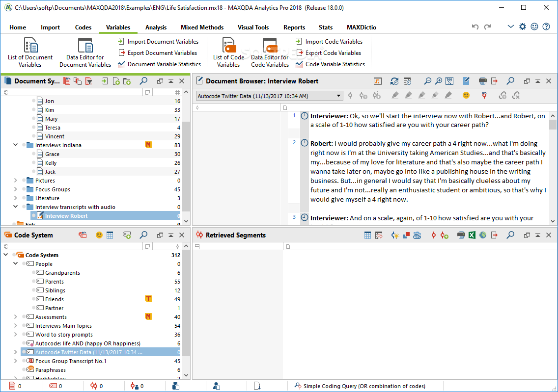Screen dimensions: 558x392
Task: Expand Interviews Main Topics code
Action: pos(15,326)
